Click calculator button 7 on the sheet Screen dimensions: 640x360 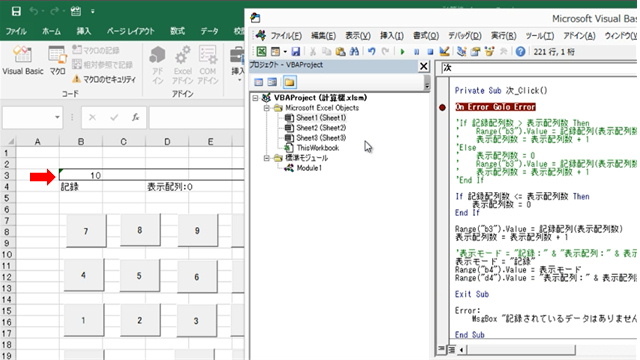[86, 231]
